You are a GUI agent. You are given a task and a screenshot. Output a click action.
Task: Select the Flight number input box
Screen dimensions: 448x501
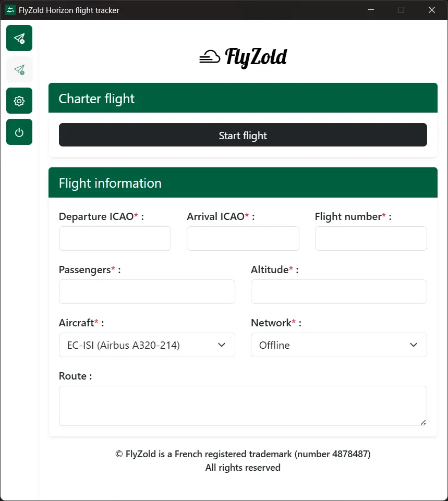click(x=371, y=238)
